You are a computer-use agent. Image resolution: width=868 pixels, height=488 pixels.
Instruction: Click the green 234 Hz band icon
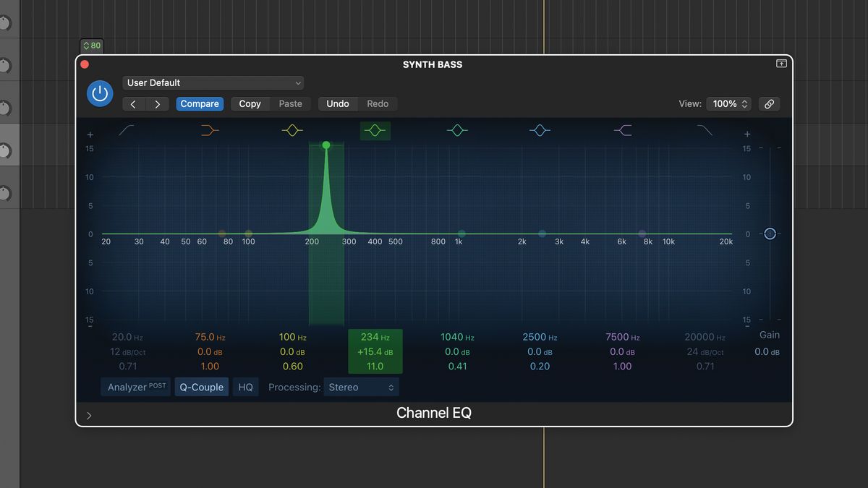pyautogui.click(x=375, y=130)
